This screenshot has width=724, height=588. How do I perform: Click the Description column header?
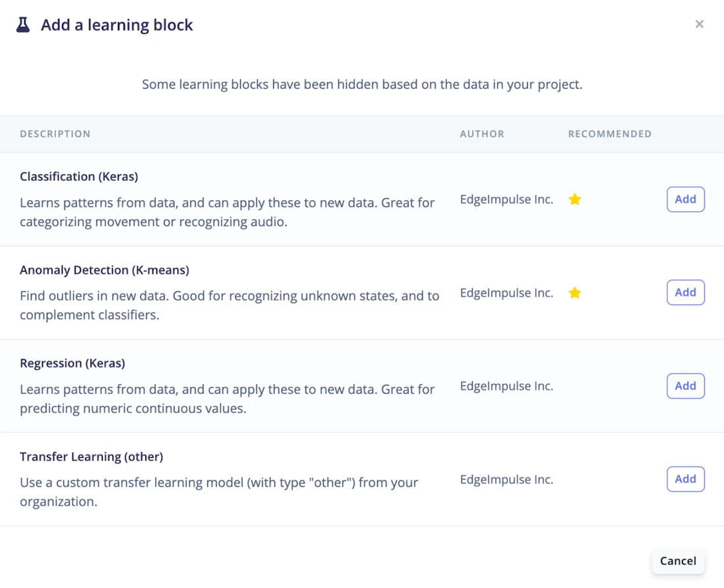tap(55, 134)
